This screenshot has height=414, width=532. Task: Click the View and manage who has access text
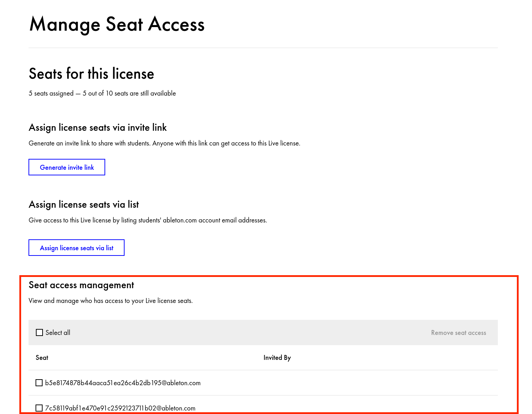(x=110, y=301)
